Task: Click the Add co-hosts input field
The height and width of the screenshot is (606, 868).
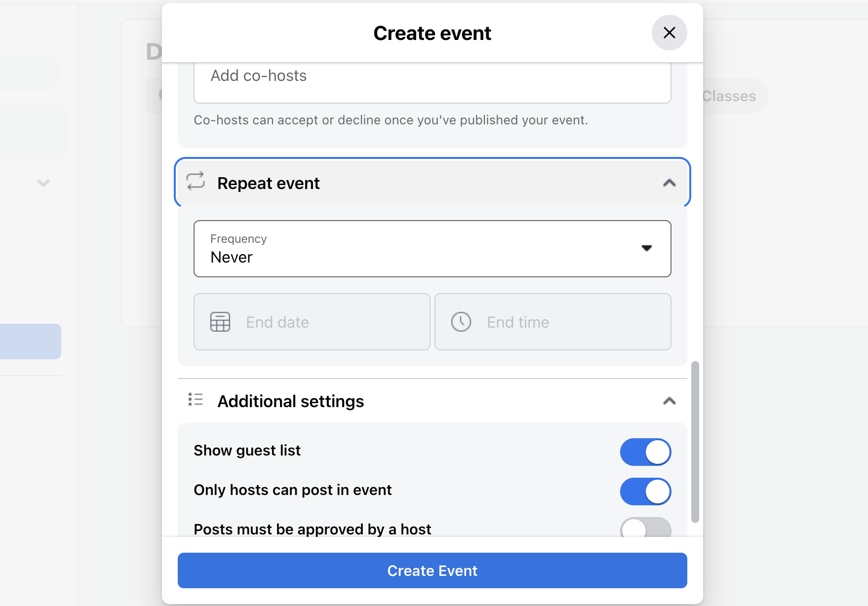Action: click(432, 82)
